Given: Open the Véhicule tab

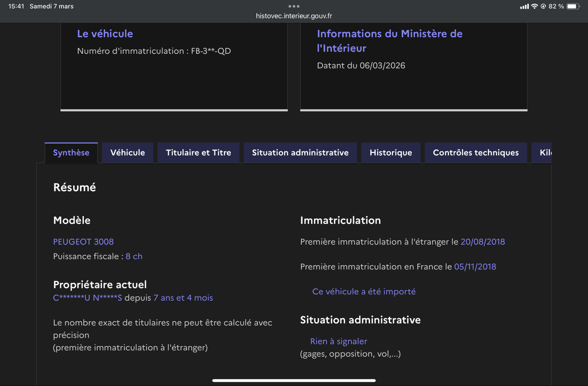Looking at the screenshot, I should tap(127, 153).
